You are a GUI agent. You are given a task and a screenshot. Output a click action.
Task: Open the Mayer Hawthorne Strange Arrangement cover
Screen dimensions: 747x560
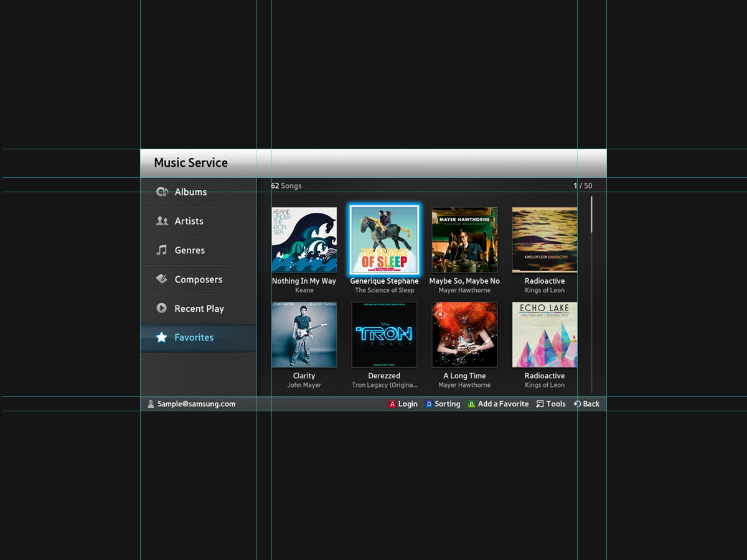(464, 240)
